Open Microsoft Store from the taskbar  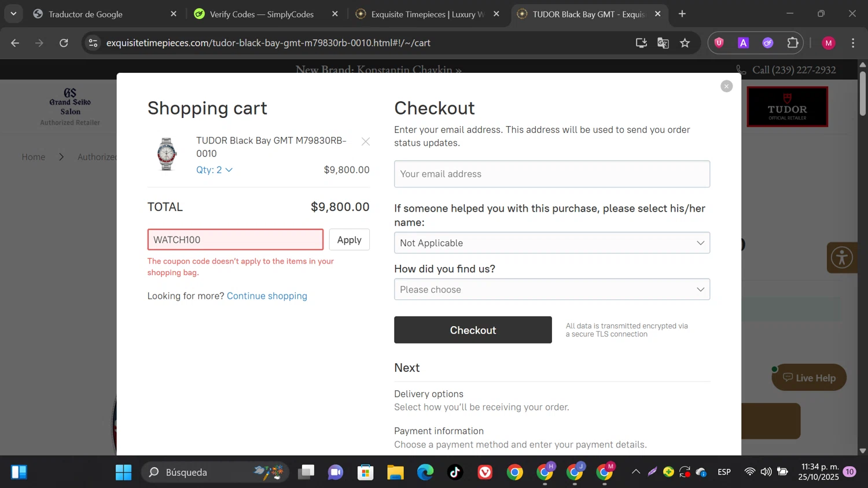(x=366, y=472)
